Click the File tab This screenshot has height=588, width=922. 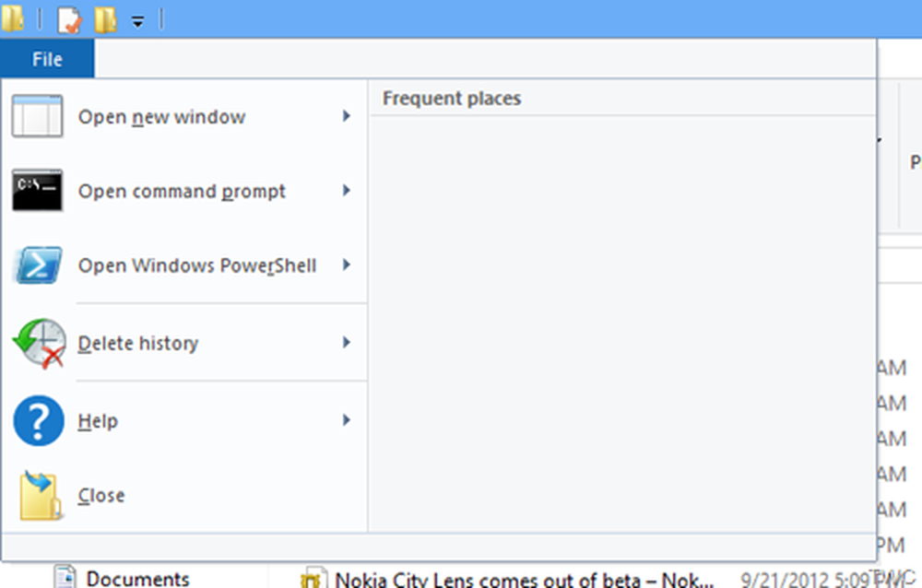tap(47, 60)
